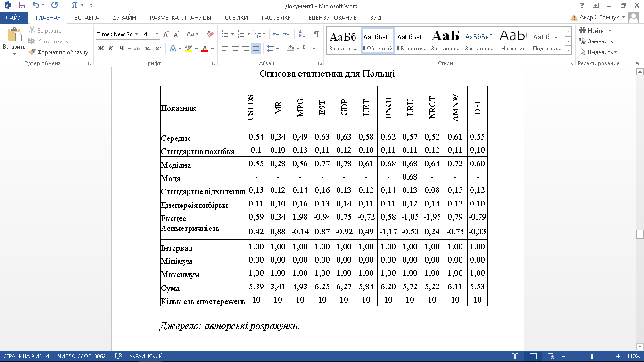Viewport: 644px width, 362px height.
Task: Click the Clear Formatting eraser icon
Action: coord(210,34)
